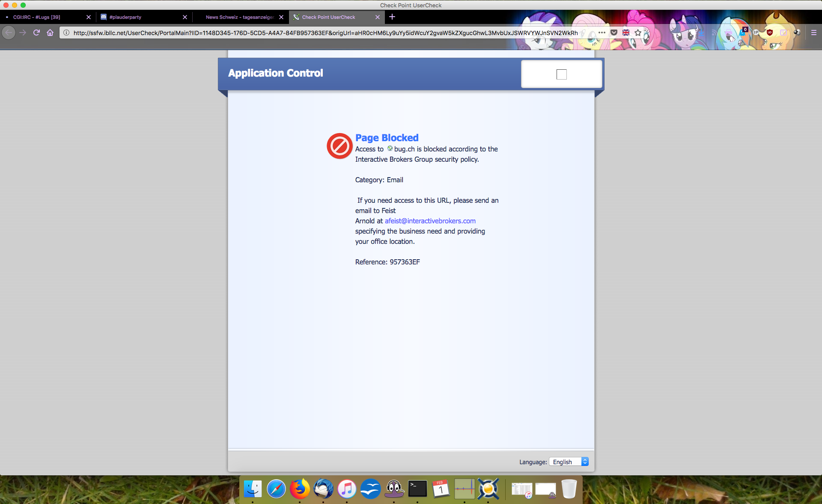Viewport: 822px width, 504px height.
Task: Close the Check Point UserCheck tab
Action: tap(378, 17)
